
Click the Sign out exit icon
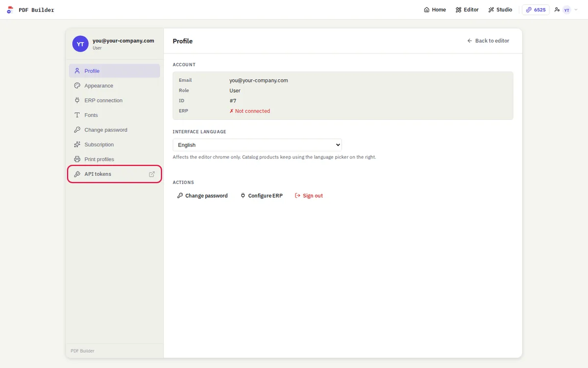click(x=297, y=195)
